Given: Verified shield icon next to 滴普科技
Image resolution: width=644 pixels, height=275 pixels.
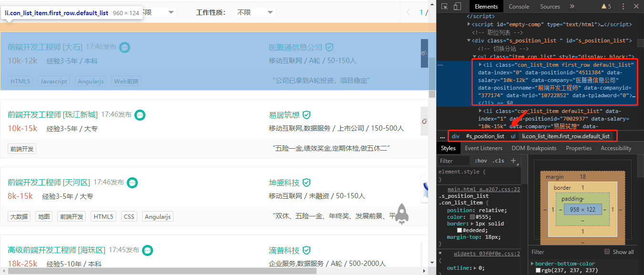Looking at the screenshot, I should [x=307, y=250].
